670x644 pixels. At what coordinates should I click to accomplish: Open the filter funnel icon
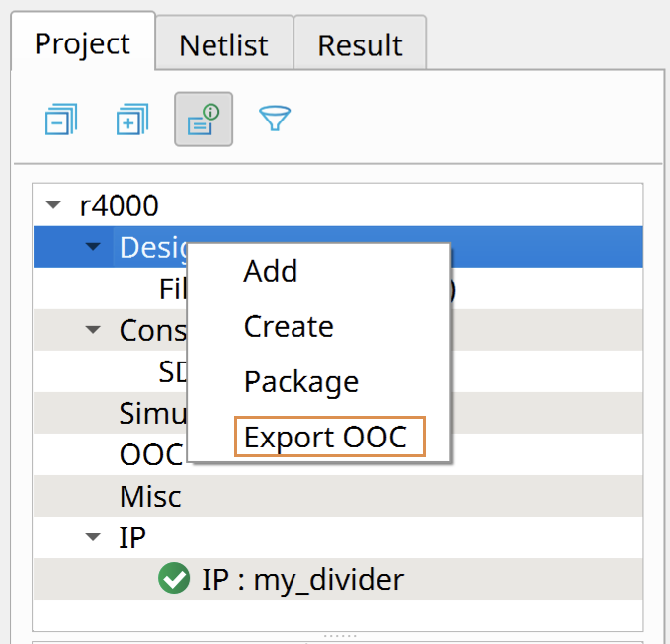click(x=274, y=120)
